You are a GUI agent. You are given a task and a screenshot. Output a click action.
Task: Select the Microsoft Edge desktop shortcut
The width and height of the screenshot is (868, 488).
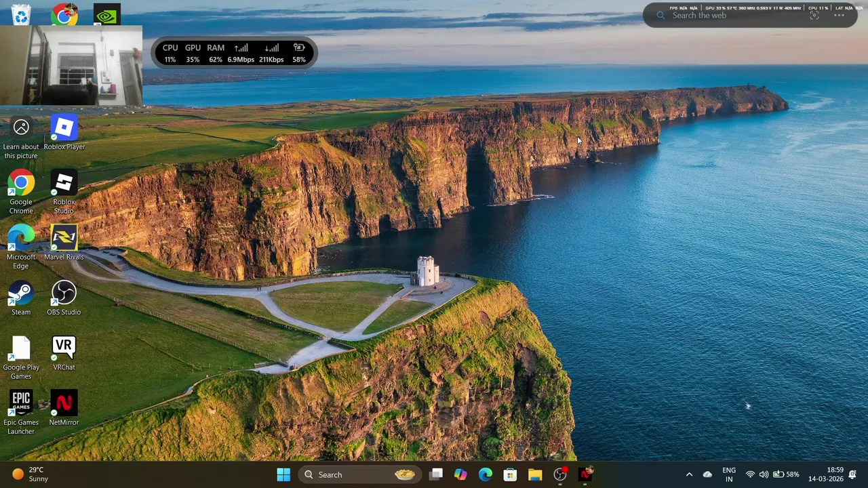point(21,248)
